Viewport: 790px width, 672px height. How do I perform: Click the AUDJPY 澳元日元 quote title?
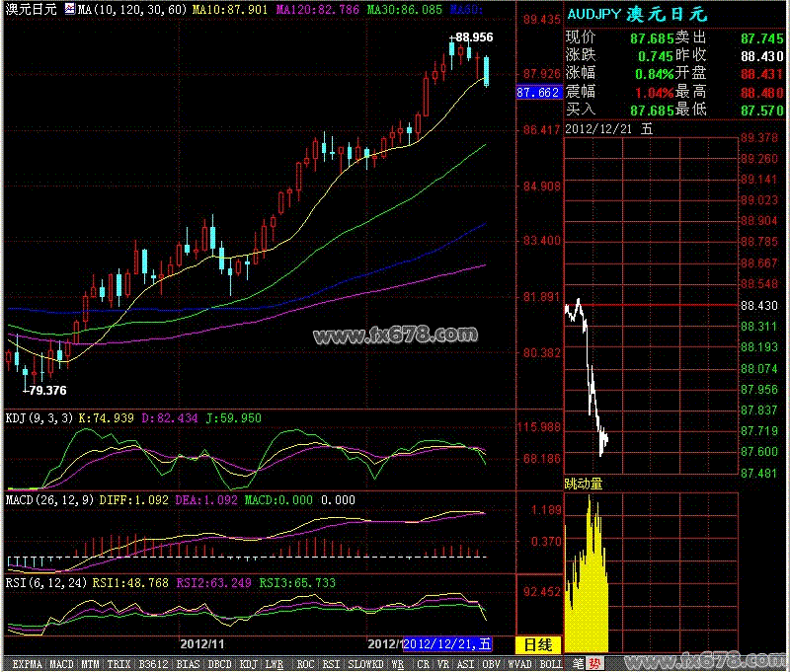637,14
